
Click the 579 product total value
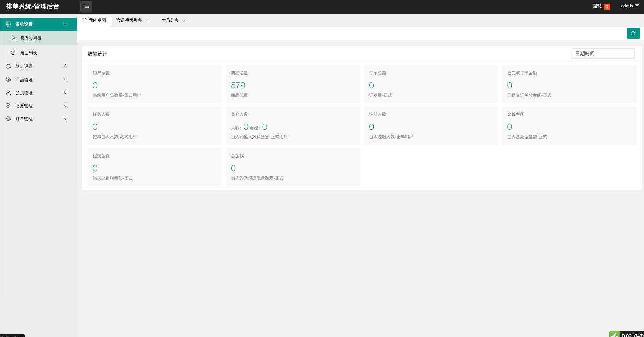[238, 85]
